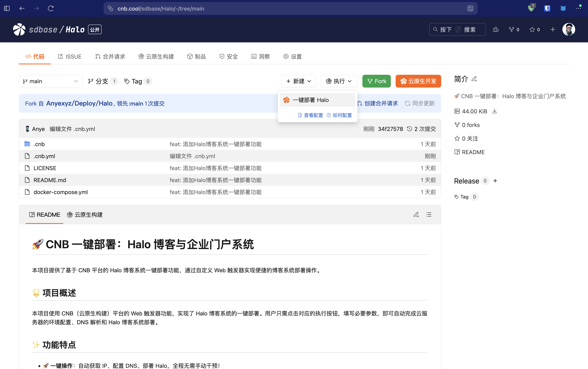Screen dimensions: 588x369
Task: Collapse the 执行 dropdown
Action: [339, 81]
